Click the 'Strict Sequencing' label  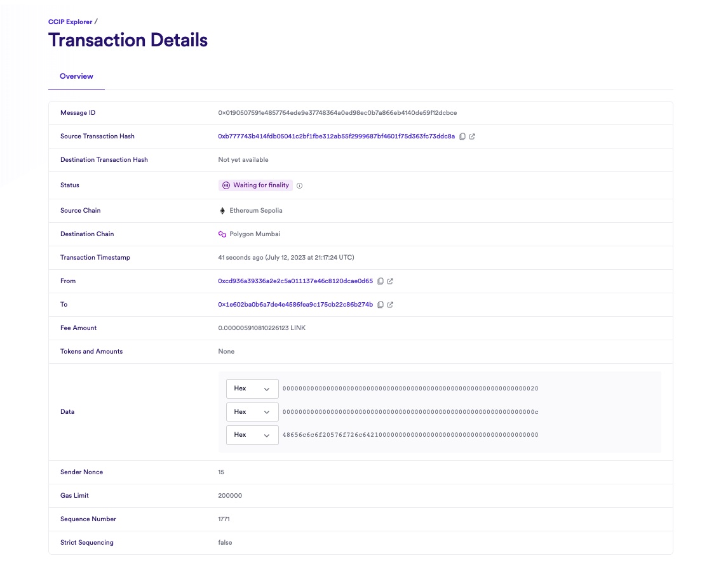click(87, 543)
